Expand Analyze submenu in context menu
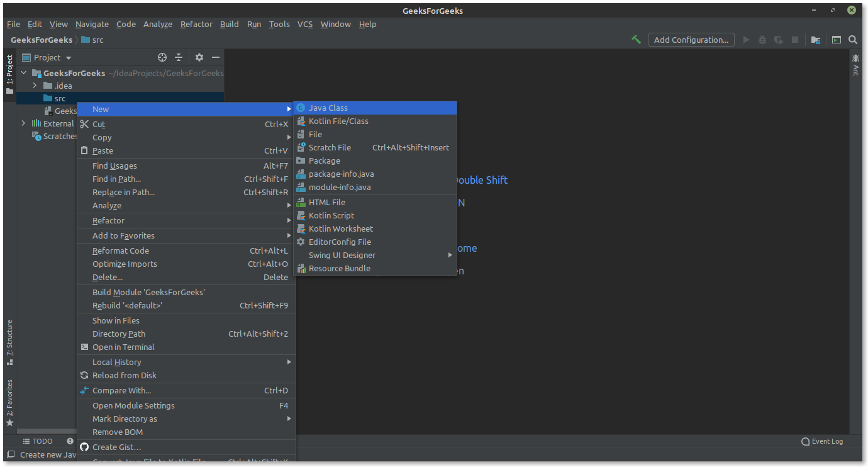 tap(186, 205)
